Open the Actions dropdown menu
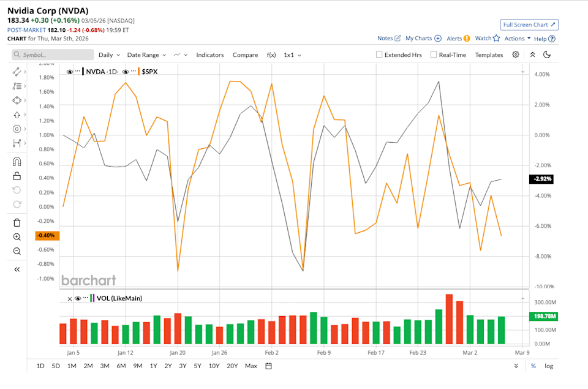This screenshot has width=588, height=389. (517, 38)
